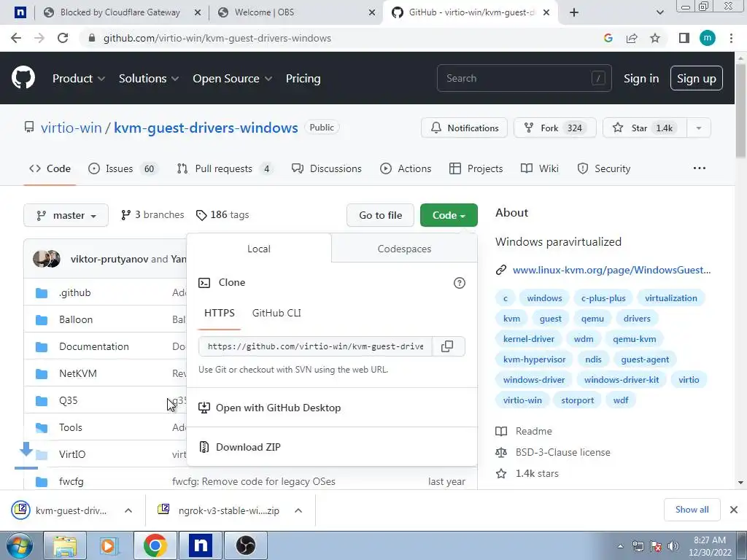Open the .github folder
This screenshot has width=747, height=560.
coord(75,292)
